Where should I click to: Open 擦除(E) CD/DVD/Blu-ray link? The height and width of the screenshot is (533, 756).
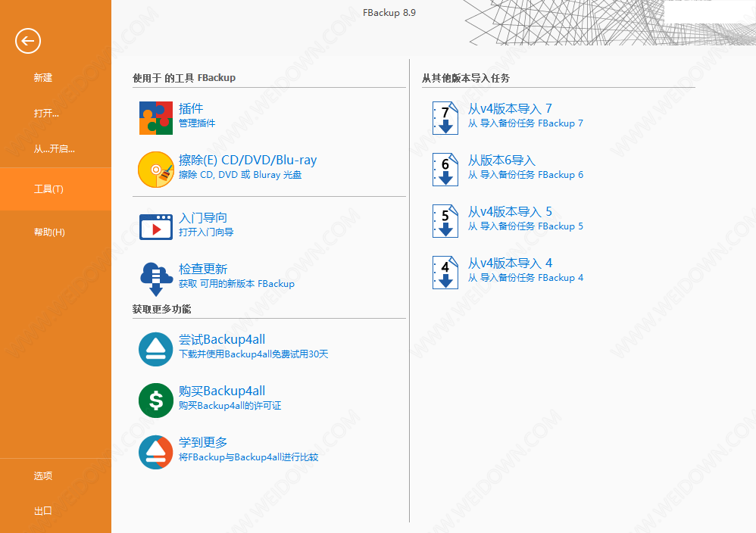pyautogui.click(x=248, y=160)
